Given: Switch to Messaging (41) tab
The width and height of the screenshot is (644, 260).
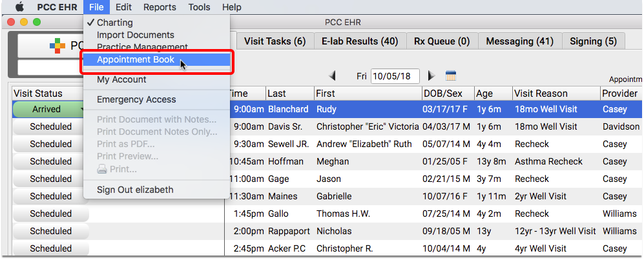Looking at the screenshot, I should click(519, 41).
